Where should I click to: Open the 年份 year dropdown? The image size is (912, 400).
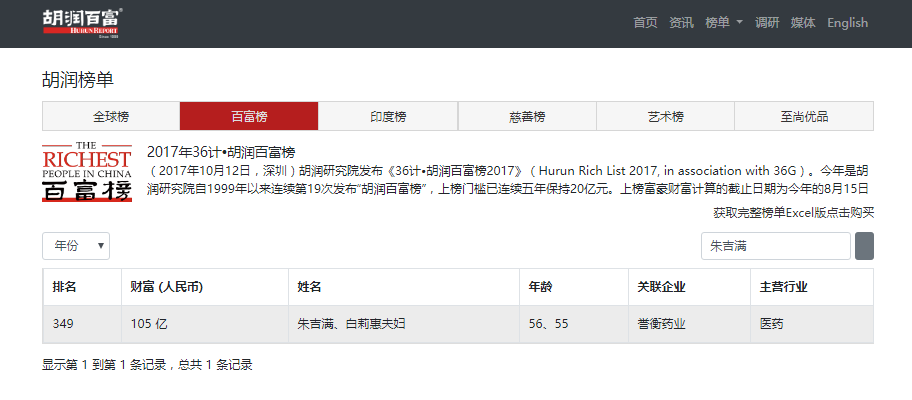(76, 246)
